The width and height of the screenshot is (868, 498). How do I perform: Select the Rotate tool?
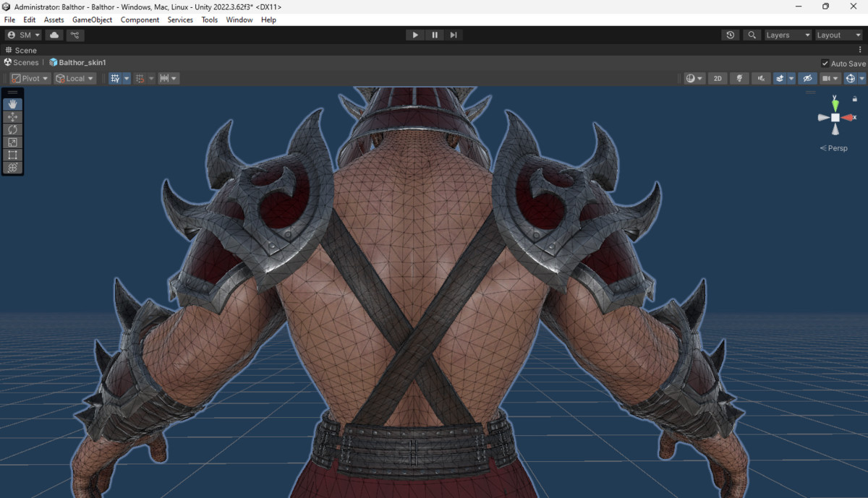(x=12, y=129)
